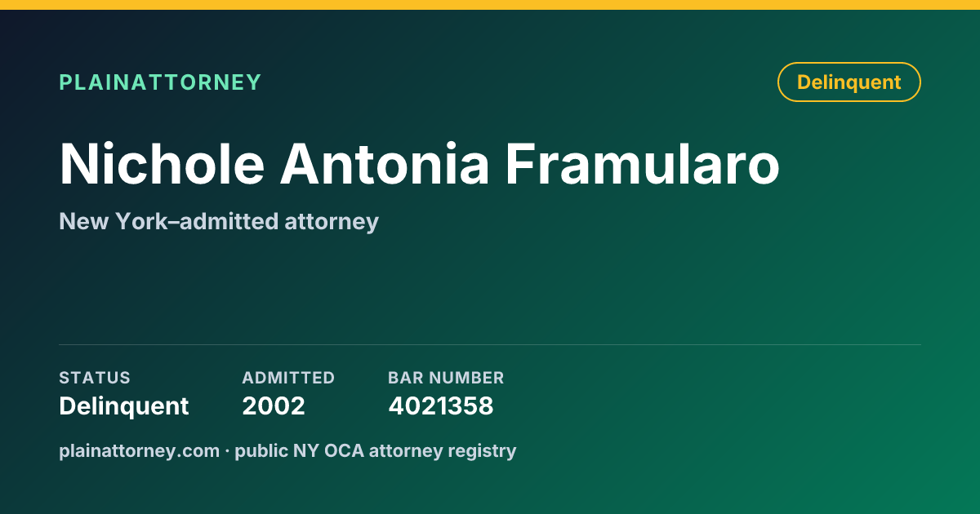Viewport: 980px width, 514px height.
Task: Click the middle name Antonia in the heading
Action: pos(385,164)
